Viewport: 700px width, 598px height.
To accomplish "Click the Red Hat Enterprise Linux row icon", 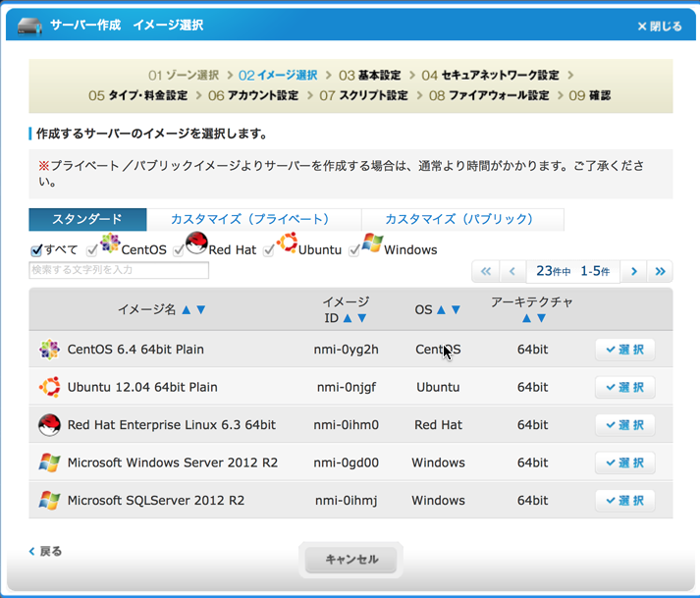I will click(x=49, y=425).
